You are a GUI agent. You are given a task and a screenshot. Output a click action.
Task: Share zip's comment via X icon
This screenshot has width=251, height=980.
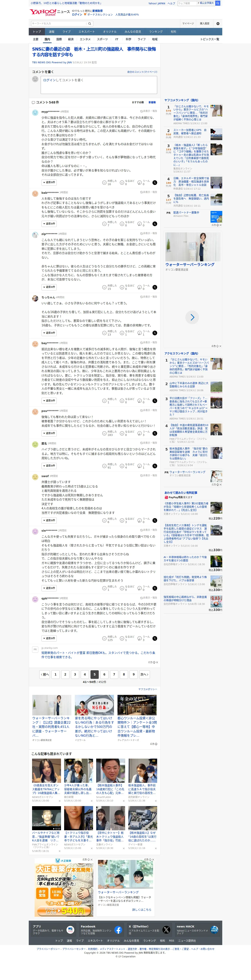[x=155, y=287]
